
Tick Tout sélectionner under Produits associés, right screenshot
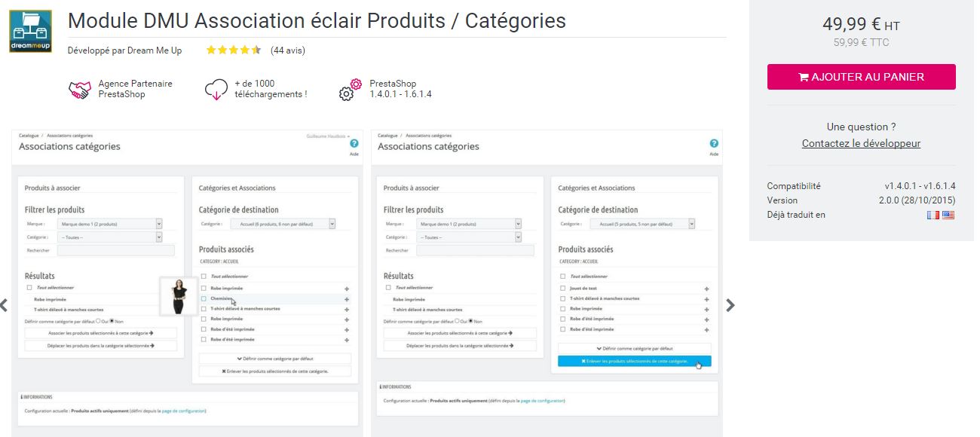562,277
